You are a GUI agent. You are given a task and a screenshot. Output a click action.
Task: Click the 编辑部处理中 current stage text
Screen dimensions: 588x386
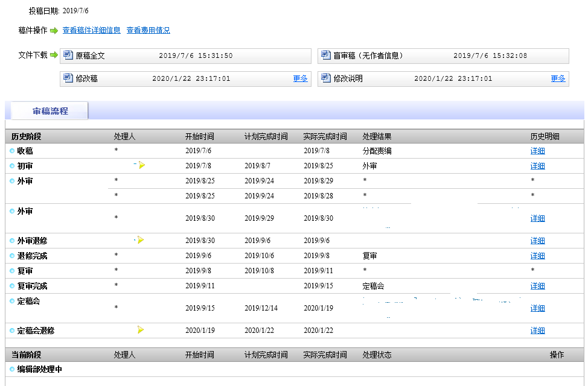[39, 369]
